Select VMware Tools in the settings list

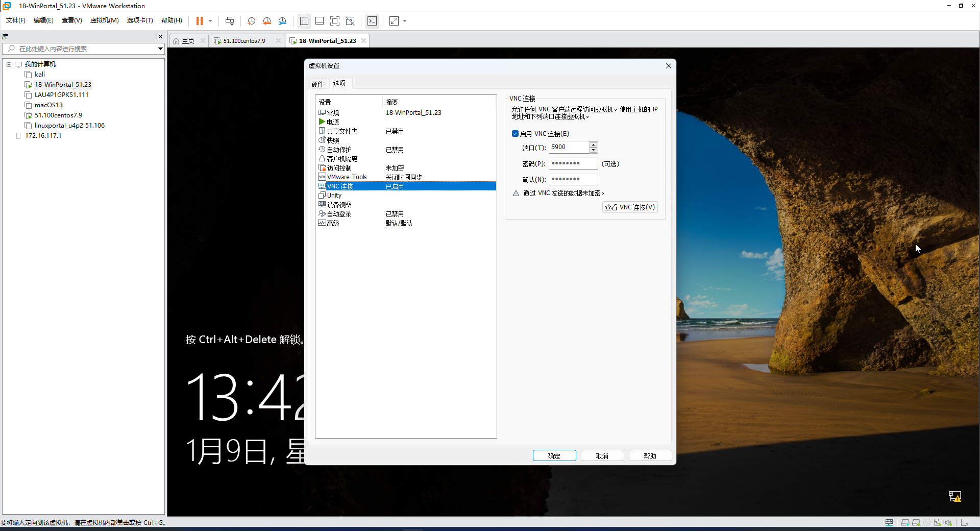(406, 177)
